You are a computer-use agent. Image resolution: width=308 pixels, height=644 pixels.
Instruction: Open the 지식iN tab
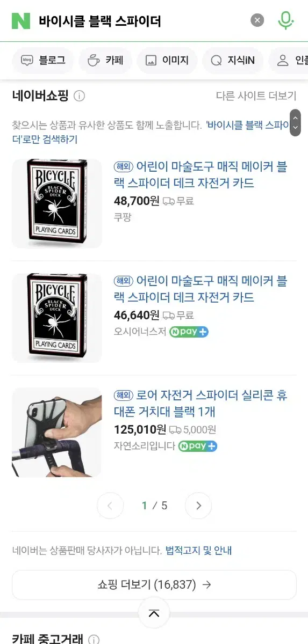click(x=233, y=61)
